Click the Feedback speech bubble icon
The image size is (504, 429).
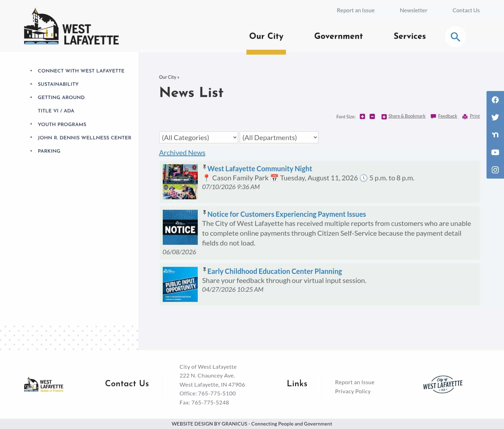click(x=433, y=117)
